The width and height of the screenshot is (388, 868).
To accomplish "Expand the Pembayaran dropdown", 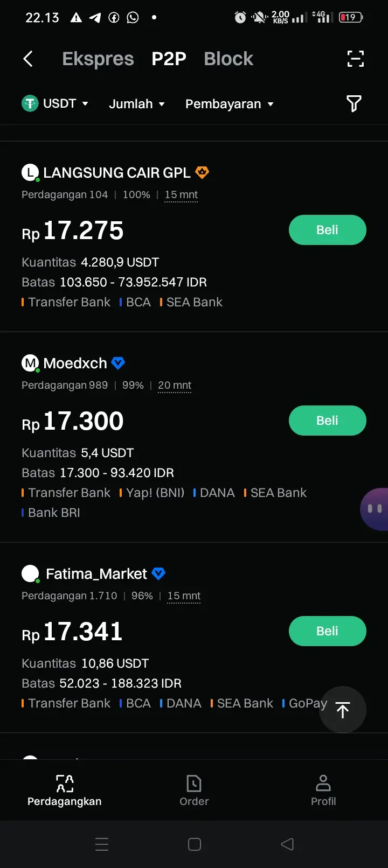I will click(x=230, y=104).
